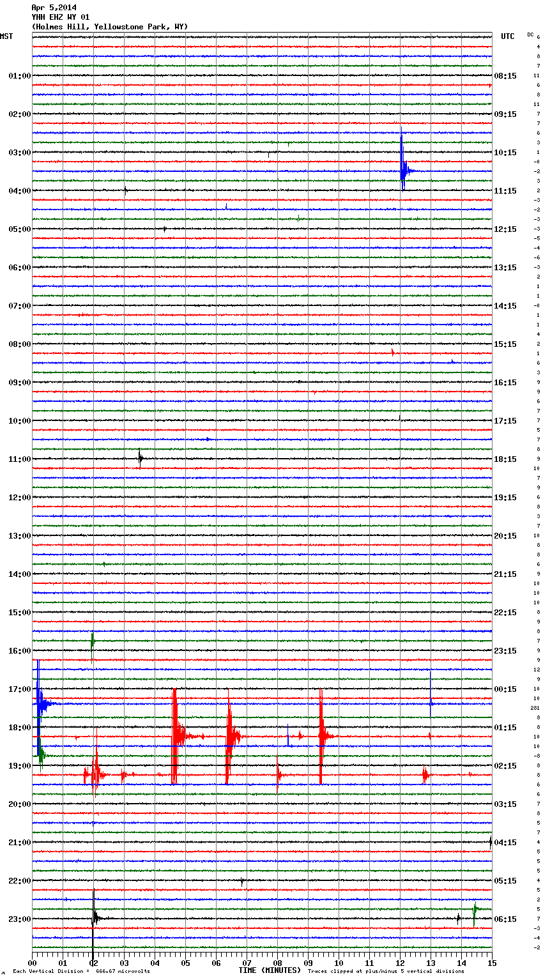
Task: Click the "15:00" MST time label
Action: click(x=20, y=613)
